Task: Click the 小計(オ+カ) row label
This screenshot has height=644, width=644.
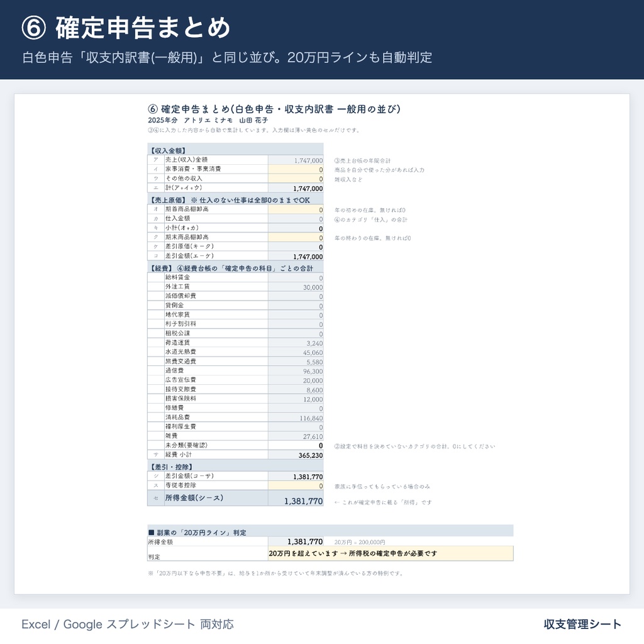Action: click(x=182, y=228)
